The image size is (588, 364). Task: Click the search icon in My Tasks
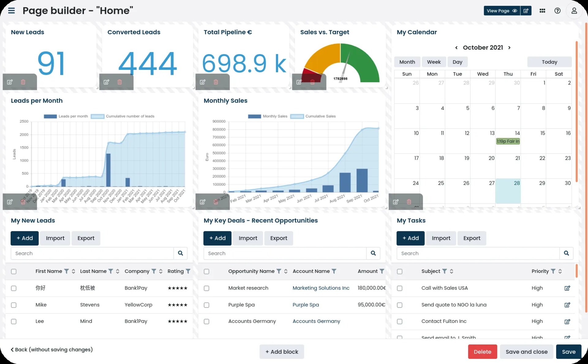pyautogui.click(x=566, y=253)
